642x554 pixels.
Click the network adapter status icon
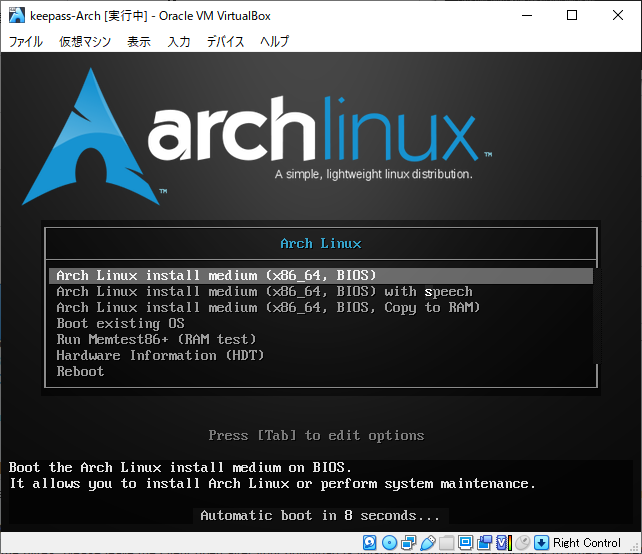(x=408, y=543)
